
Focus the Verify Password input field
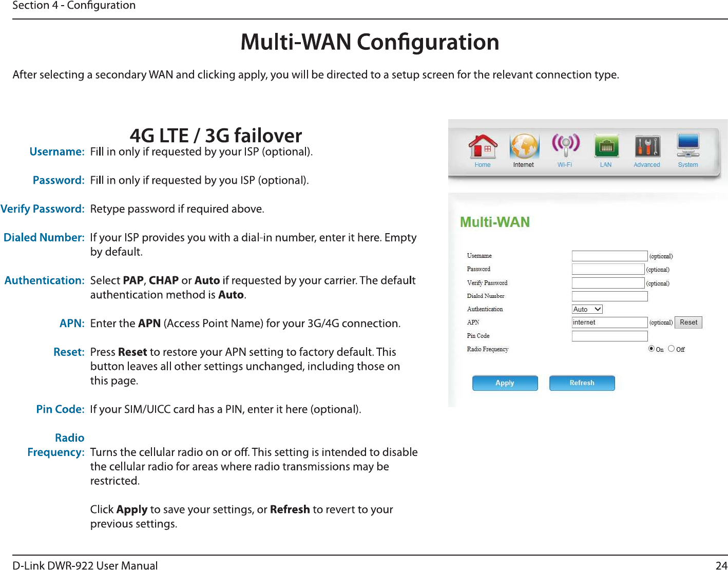tap(608, 283)
